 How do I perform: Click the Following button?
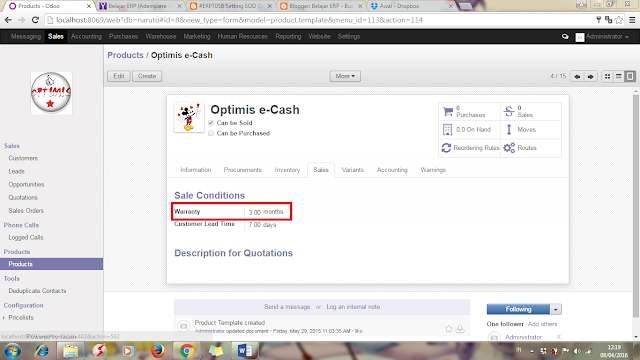[518, 309]
